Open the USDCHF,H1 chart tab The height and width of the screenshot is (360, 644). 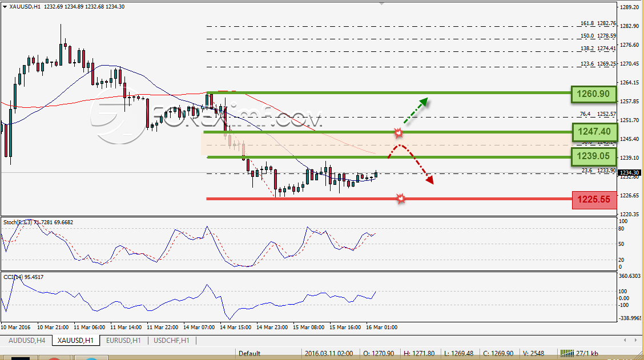click(171, 340)
